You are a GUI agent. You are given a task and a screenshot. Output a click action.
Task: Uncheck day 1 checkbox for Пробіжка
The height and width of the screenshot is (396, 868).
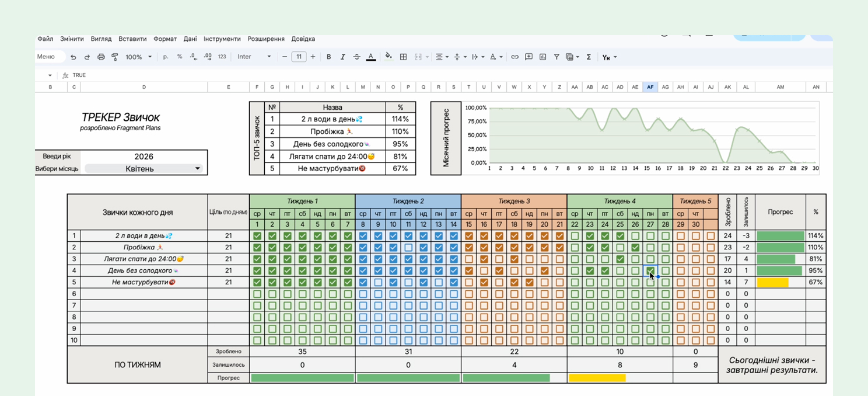[257, 248]
